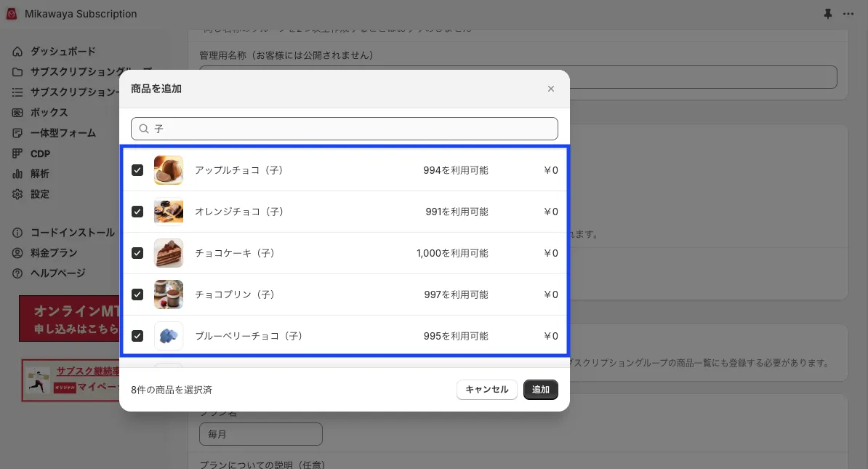
Task: Open コードインストール page
Action: coord(73,233)
